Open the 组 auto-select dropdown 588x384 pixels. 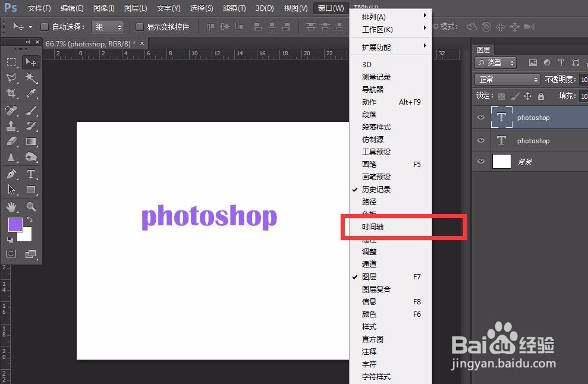[108, 27]
